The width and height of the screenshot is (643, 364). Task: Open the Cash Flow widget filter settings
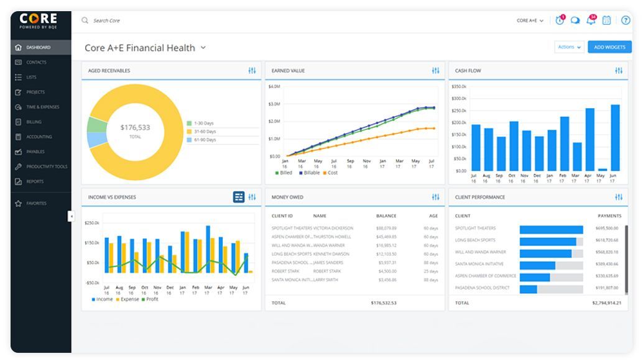[619, 70]
